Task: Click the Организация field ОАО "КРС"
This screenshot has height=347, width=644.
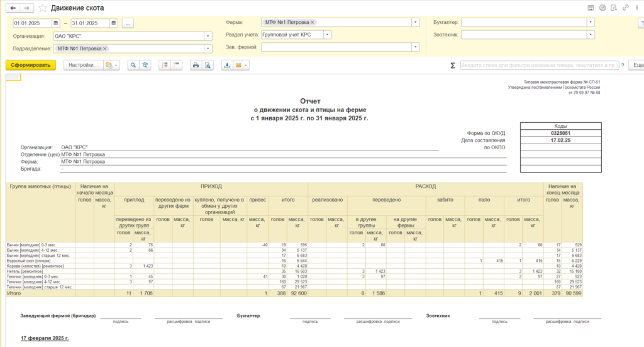Action: coord(129,36)
